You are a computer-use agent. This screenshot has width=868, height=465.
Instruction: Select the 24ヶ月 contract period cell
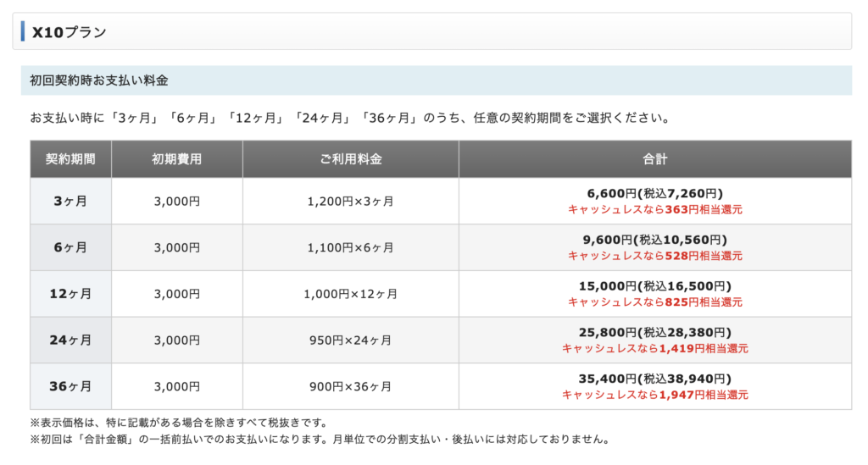tap(71, 340)
